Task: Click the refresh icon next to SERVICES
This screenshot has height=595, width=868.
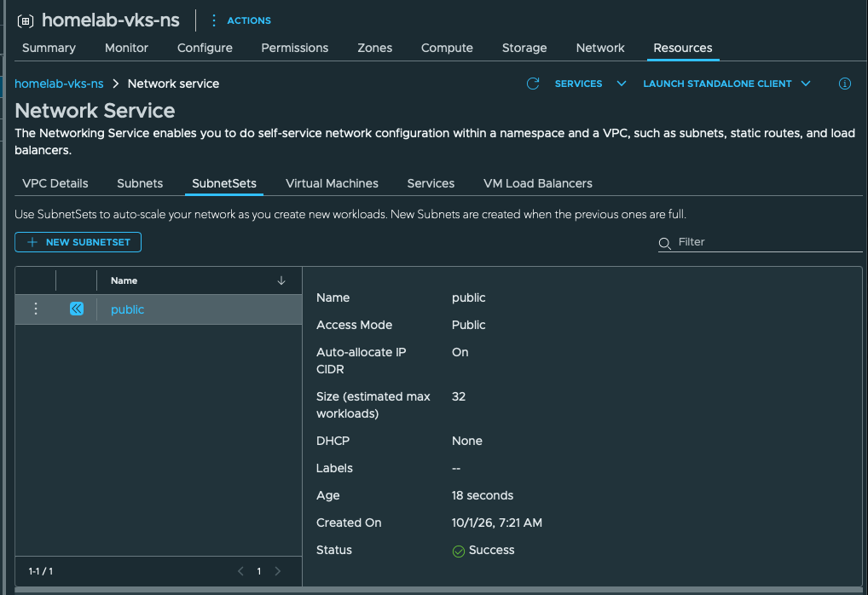Action: coord(533,84)
